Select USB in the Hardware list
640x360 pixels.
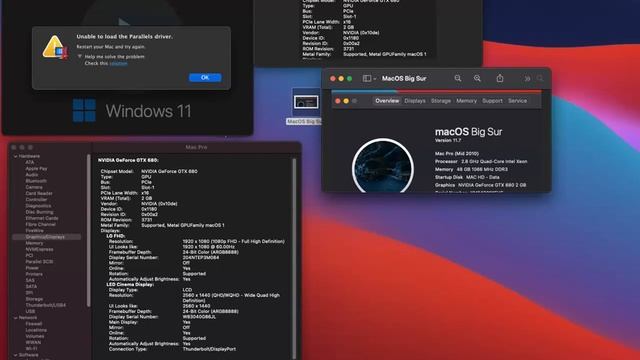[x=30, y=311]
